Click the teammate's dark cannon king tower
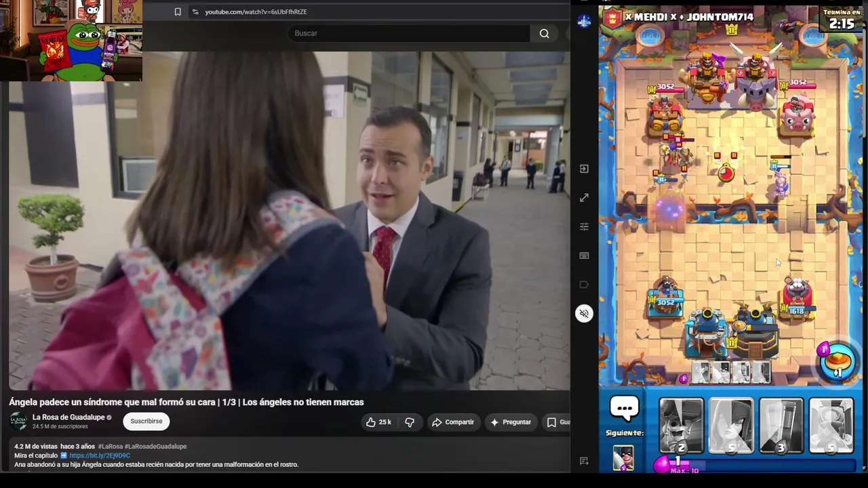 755,331
